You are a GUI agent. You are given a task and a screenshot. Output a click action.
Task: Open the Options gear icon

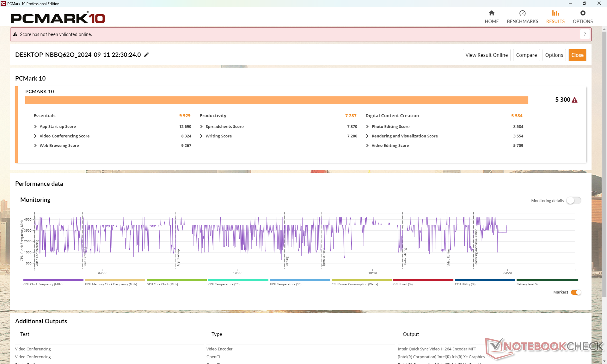pos(583,13)
